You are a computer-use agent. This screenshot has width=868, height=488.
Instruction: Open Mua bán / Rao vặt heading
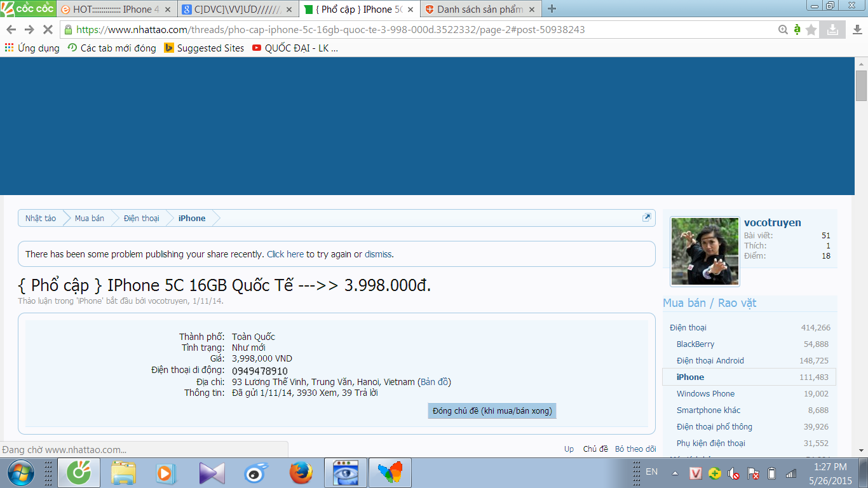[x=710, y=303]
